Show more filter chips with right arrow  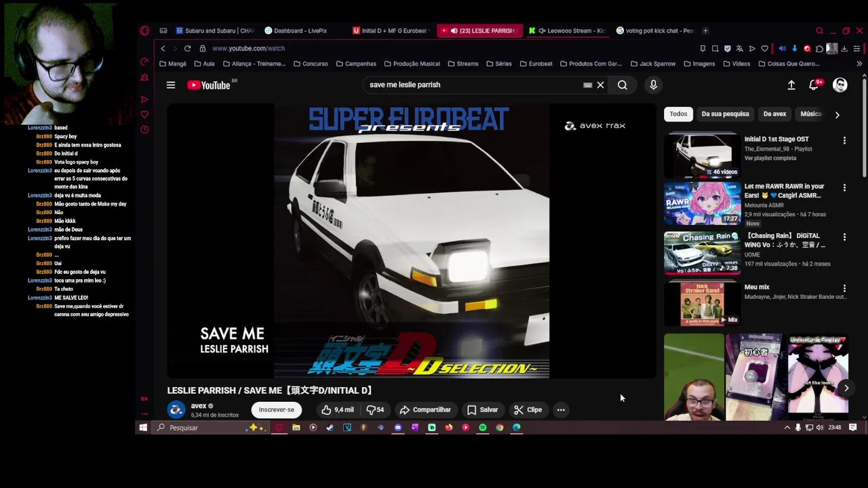click(837, 115)
